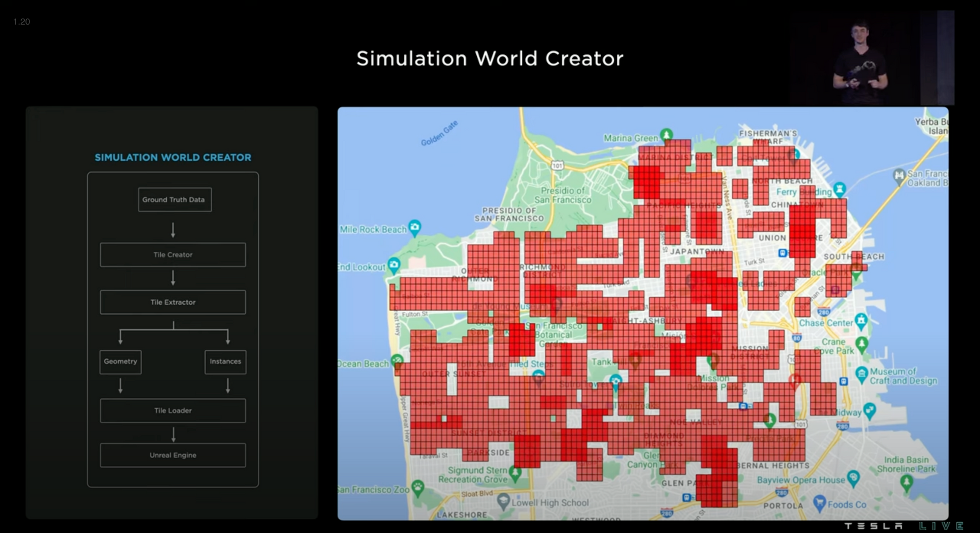Click the Tile Extractor block
This screenshot has height=533, width=980.
pos(172,302)
